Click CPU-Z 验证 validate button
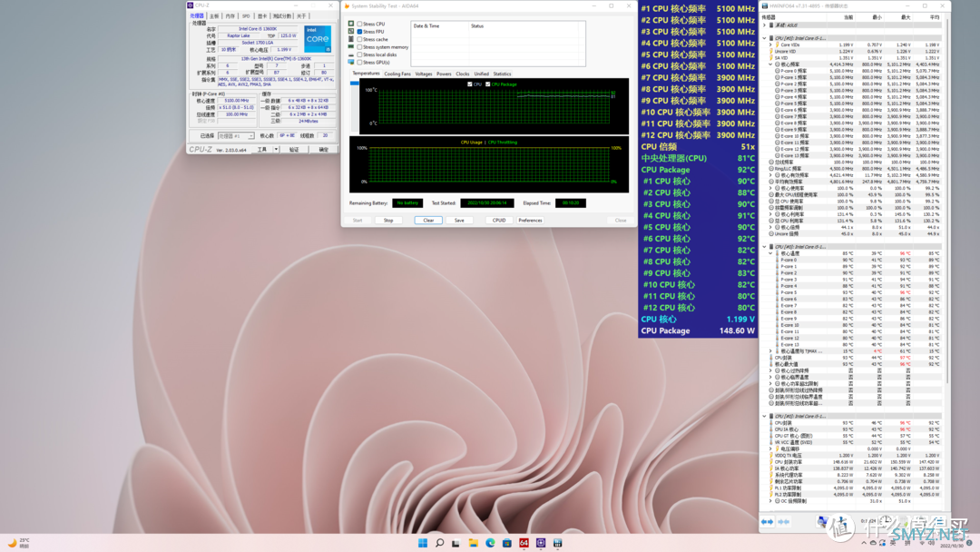980x552 pixels. coord(294,150)
